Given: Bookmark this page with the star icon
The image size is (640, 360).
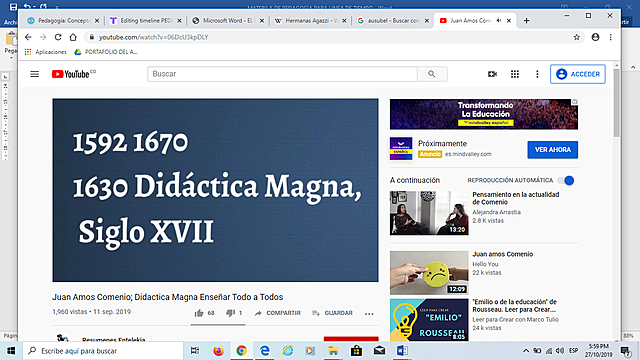Looking at the screenshot, I should pos(576,37).
